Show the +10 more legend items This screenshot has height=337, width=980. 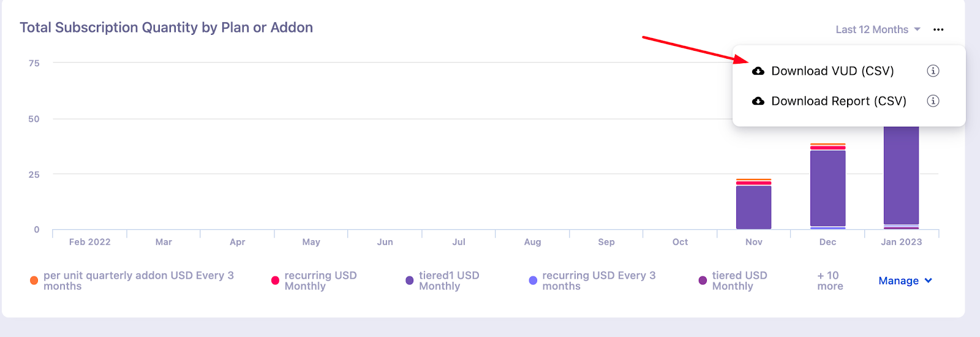[x=830, y=281]
